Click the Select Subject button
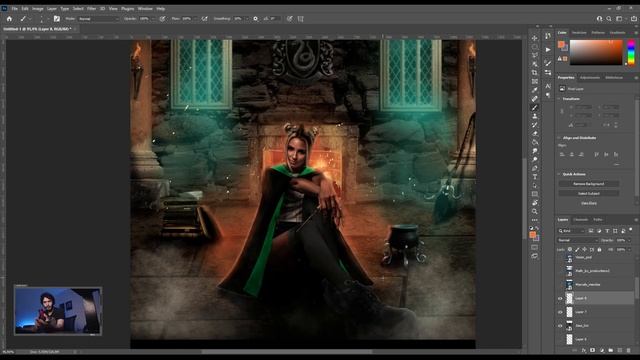The width and height of the screenshot is (640, 360). point(589,193)
